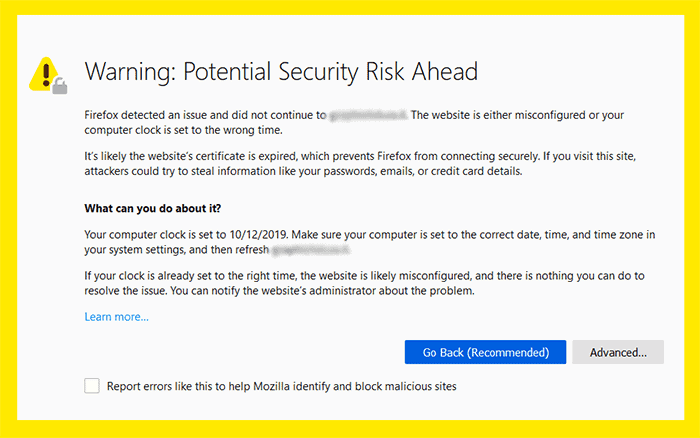
Task: Tick the Report errors checkbox
Action: click(92, 386)
